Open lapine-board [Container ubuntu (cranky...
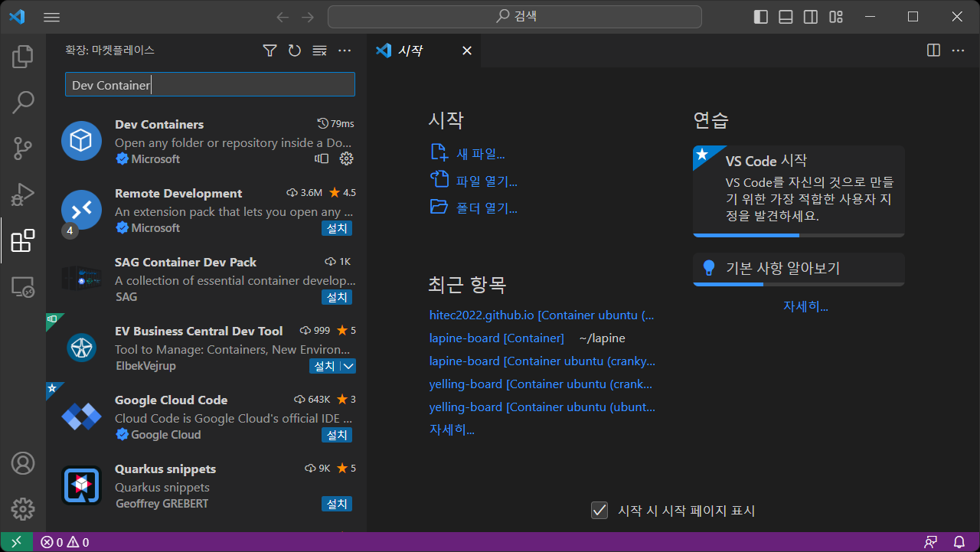The width and height of the screenshot is (980, 552). point(542,361)
